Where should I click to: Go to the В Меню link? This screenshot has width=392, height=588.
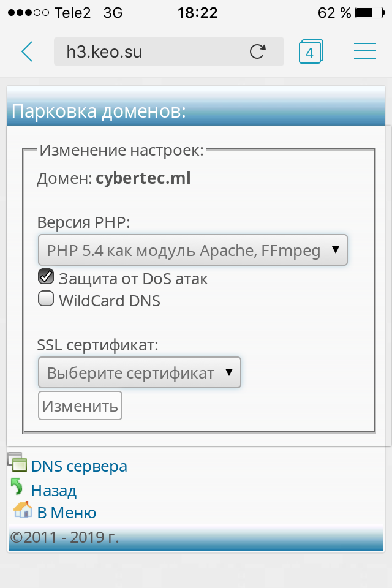click(66, 513)
